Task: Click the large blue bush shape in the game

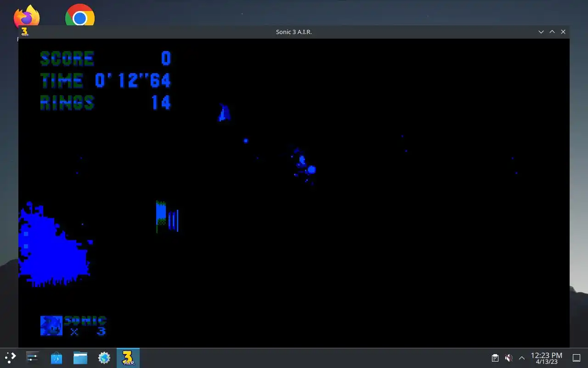Action: point(54,245)
